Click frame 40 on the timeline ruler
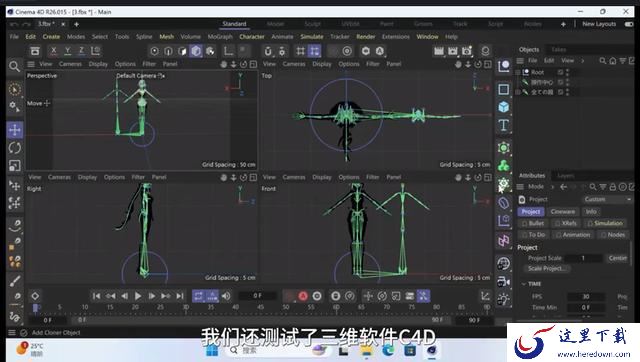This screenshot has width=640, height=362. [x=236, y=307]
